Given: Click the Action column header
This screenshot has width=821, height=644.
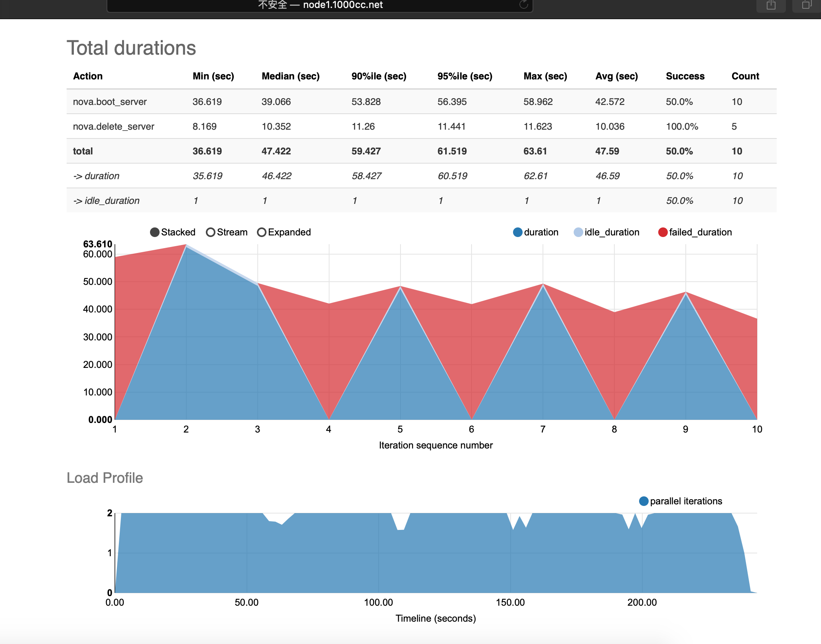Looking at the screenshot, I should (88, 76).
